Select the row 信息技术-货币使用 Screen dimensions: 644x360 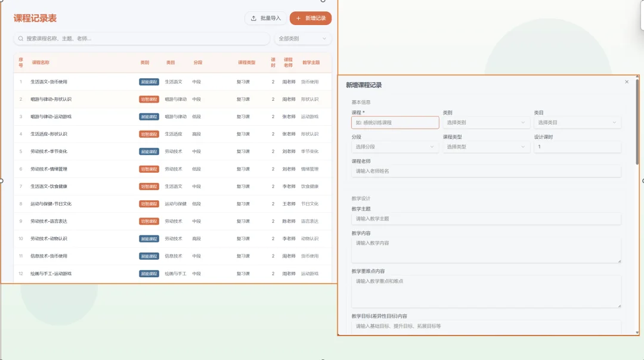[172, 256]
